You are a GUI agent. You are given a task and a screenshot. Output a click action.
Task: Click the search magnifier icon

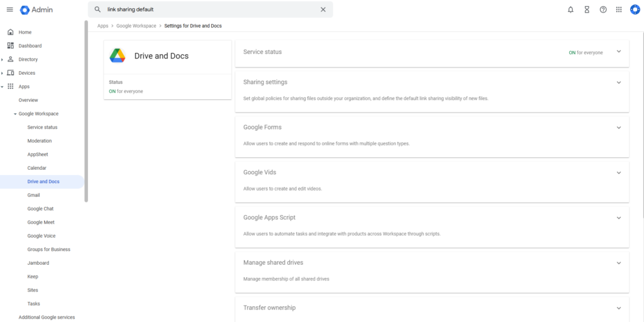[x=97, y=9]
